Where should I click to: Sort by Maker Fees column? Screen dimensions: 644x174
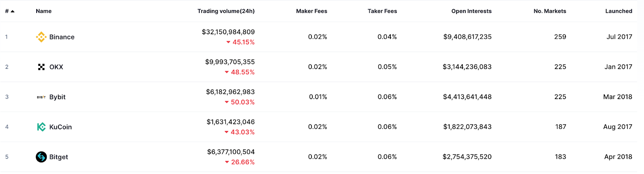(x=312, y=11)
